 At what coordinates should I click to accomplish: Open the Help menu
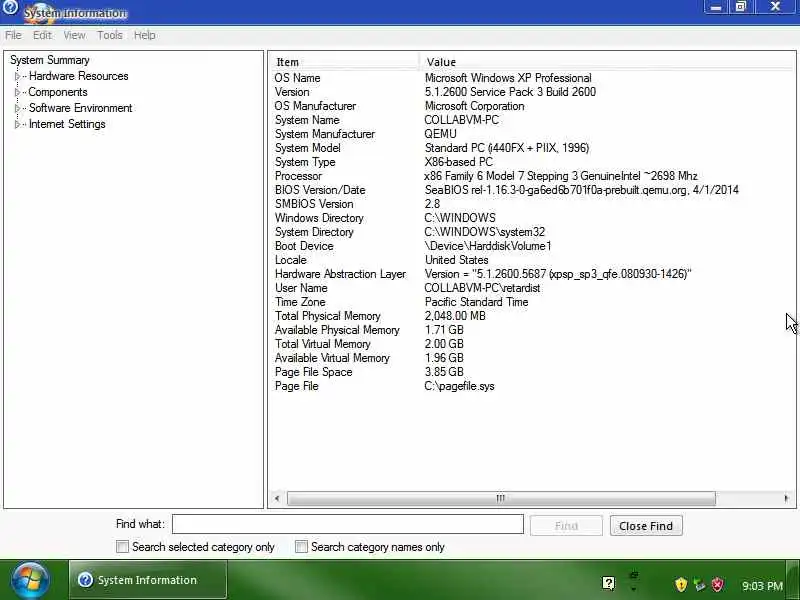point(144,35)
